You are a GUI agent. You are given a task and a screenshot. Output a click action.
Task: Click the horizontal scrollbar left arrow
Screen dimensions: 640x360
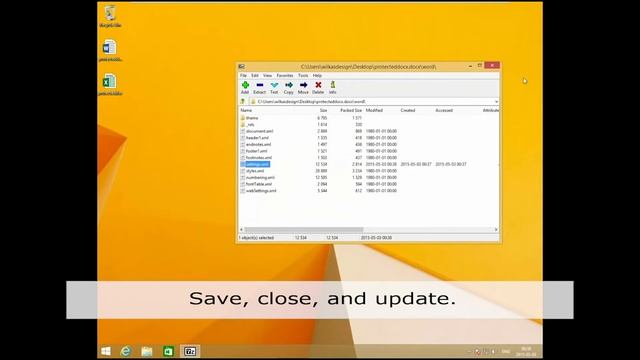(x=241, y=230)
